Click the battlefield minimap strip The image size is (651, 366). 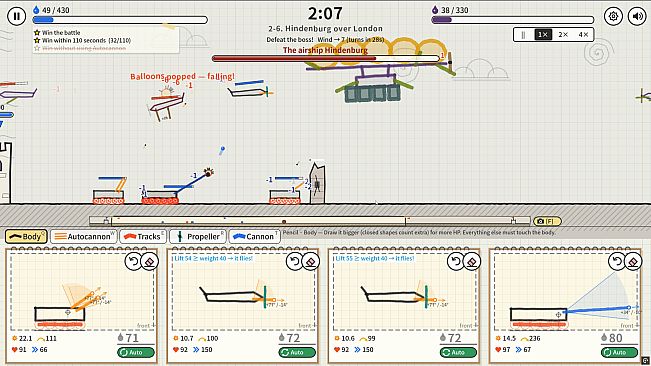click(x=310, y=221)
